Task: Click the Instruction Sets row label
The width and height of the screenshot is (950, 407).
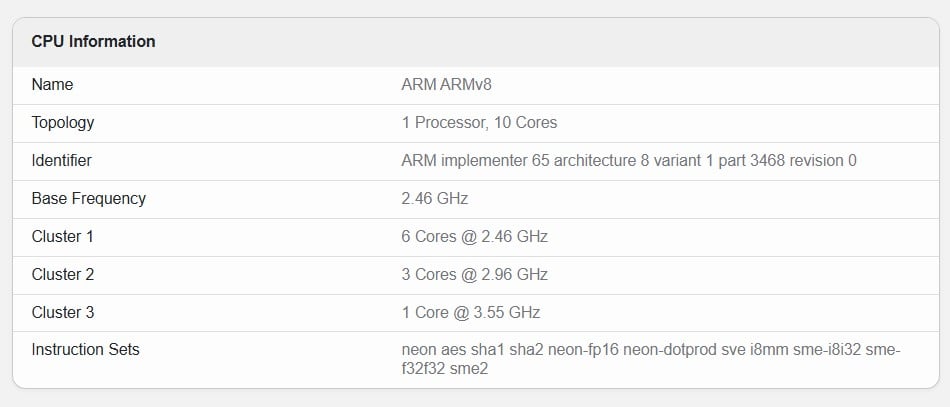Action: point(85,350)
